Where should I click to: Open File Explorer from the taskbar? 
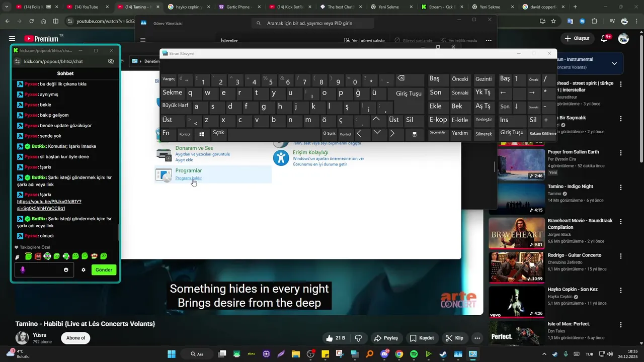click(x=296, y=354)
